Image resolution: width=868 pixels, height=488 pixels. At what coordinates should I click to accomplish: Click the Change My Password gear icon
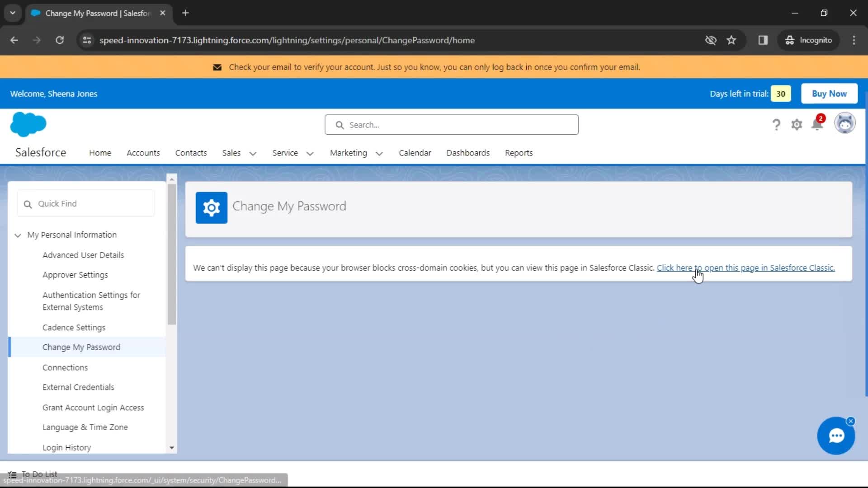(x=211, y=207)
